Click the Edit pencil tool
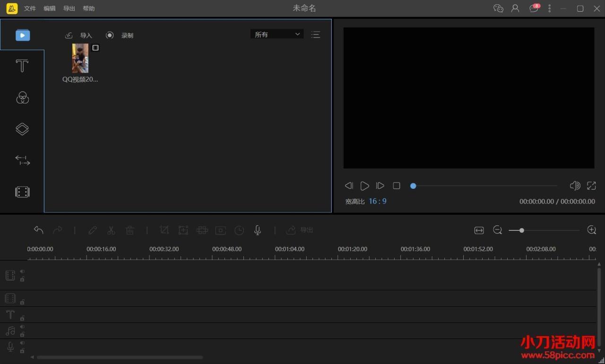This screenshot has width=605, height=364. (x=93, y=230)
